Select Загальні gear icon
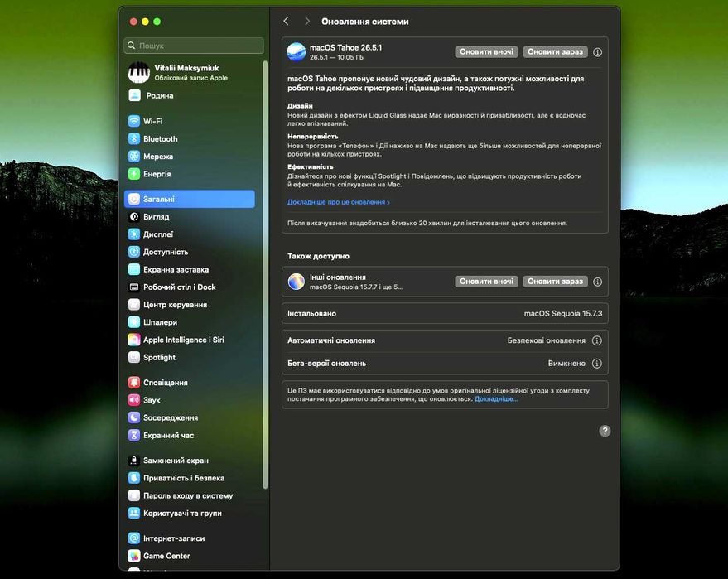The image size is (728, 579). tap(133, 199)
